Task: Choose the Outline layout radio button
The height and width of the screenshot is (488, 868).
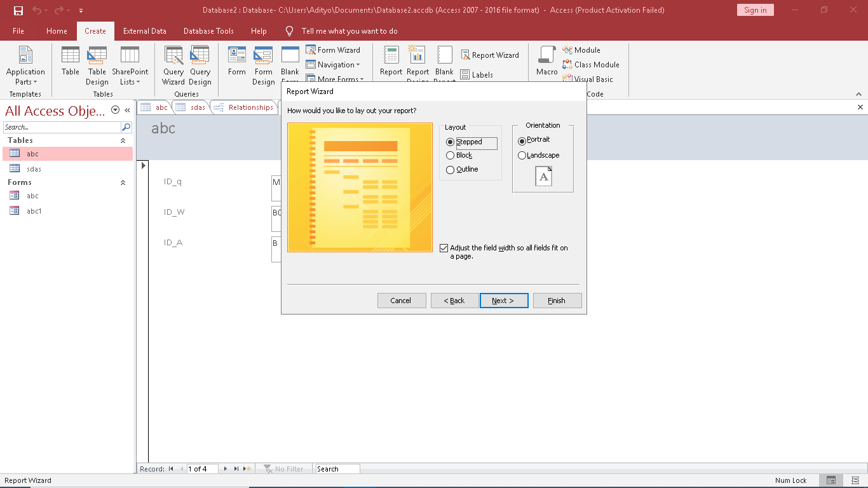Action: click(451, 170)
